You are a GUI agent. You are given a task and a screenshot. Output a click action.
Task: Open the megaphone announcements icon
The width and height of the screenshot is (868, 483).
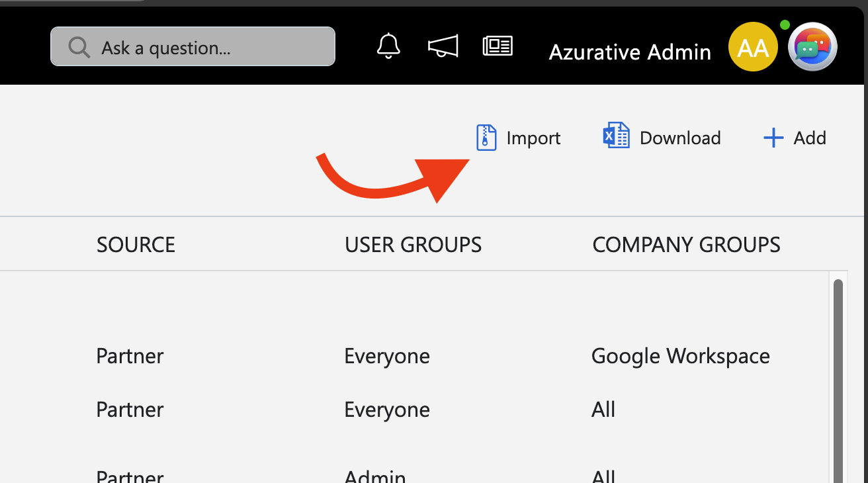pyautogui.click(x=443, y=46)
